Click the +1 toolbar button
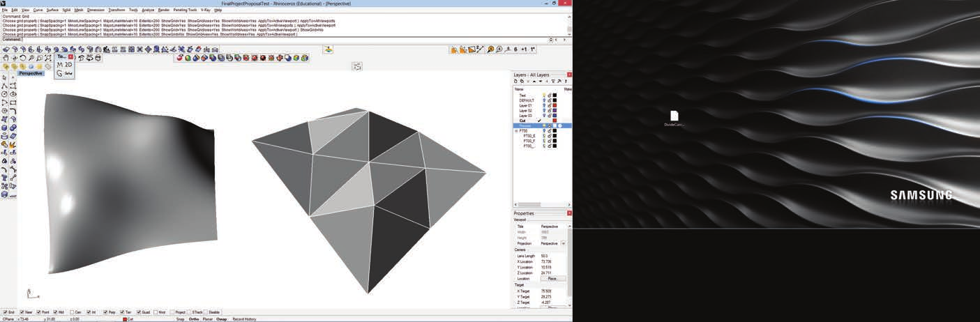 point(524,49)
